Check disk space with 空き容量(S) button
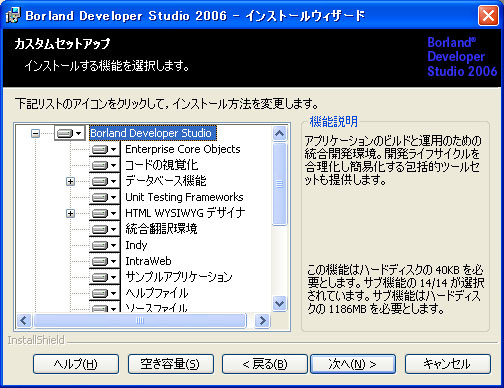This screenshot has height=388, width=504. point(171,364)
